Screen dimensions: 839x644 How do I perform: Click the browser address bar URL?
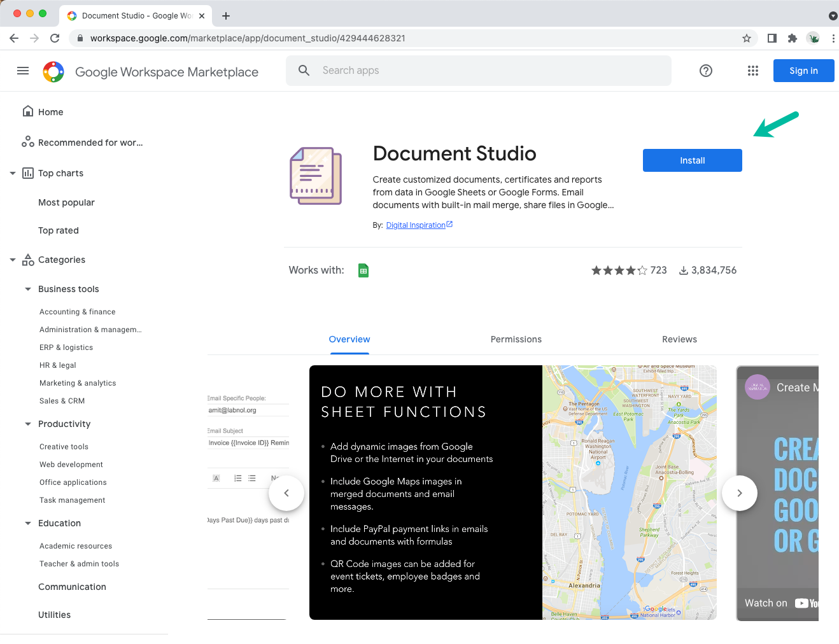coord(248,38)
